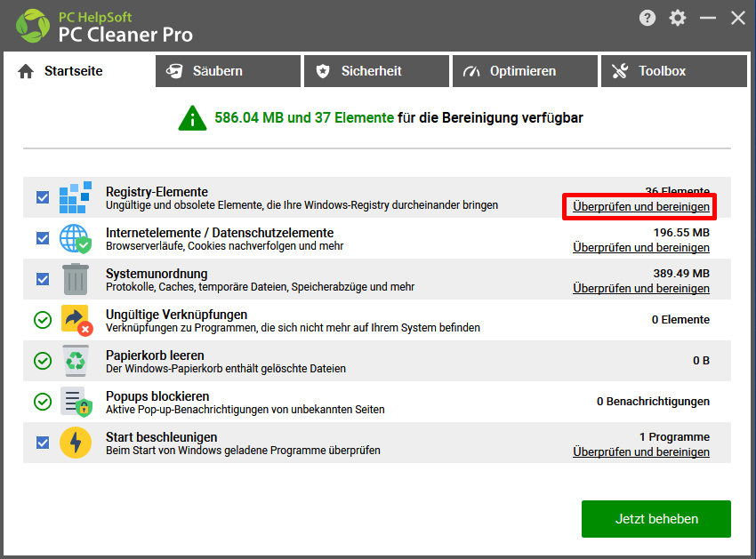This screenshot has height=559, width=756.
Task: Open the Toolbox tab
Action: 674,71
